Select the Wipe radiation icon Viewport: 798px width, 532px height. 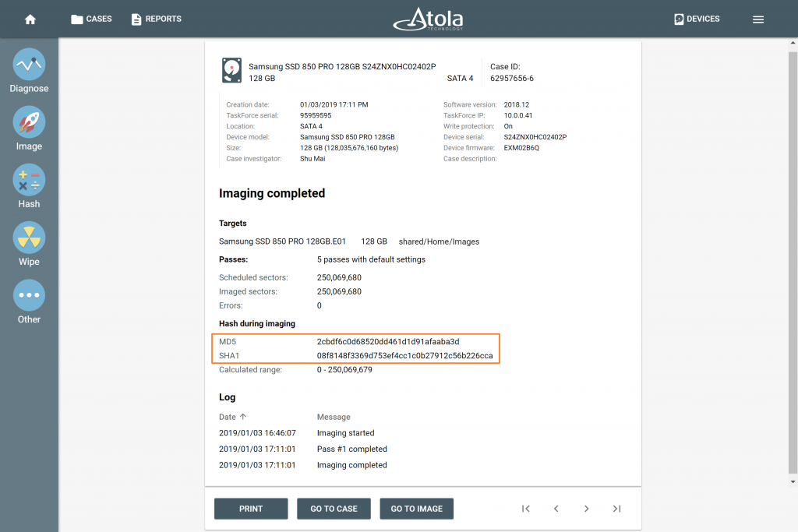click(x=29, y=238)
